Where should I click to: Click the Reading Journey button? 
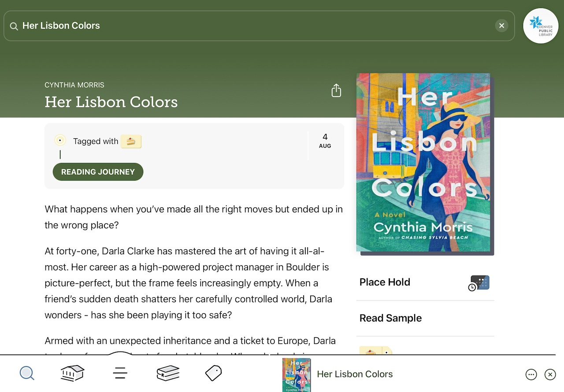98,172
